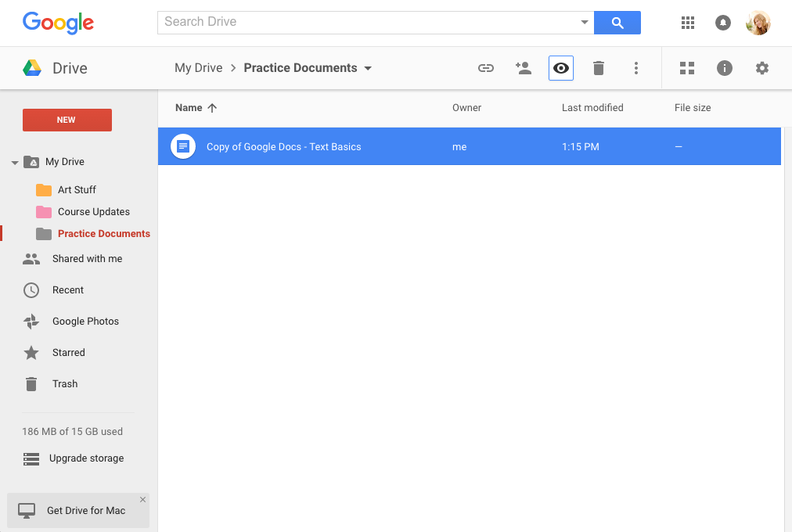This screenshot has width=792, height=532.
Task: Click in the Search Drive field
Action: (368, 22)
